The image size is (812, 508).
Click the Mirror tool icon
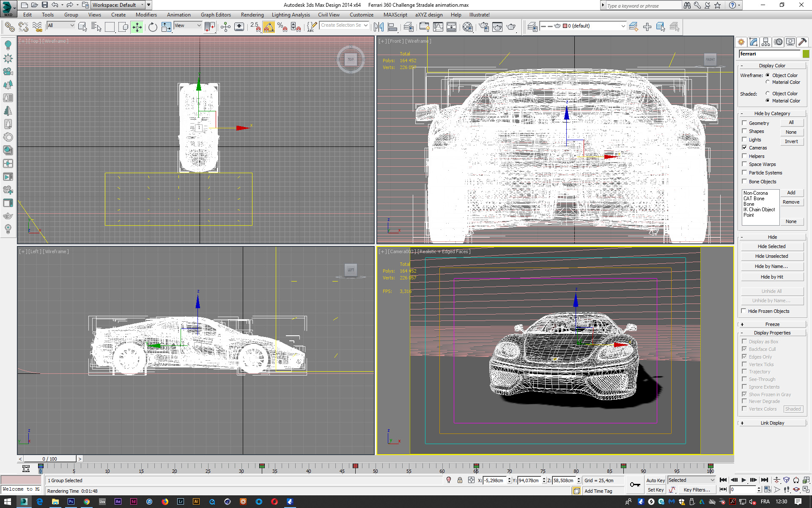pos(379,27)
